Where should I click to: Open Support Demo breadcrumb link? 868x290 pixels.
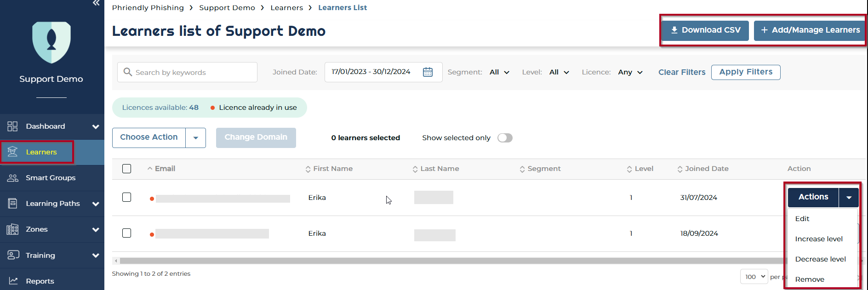click(x=227, y=8)
